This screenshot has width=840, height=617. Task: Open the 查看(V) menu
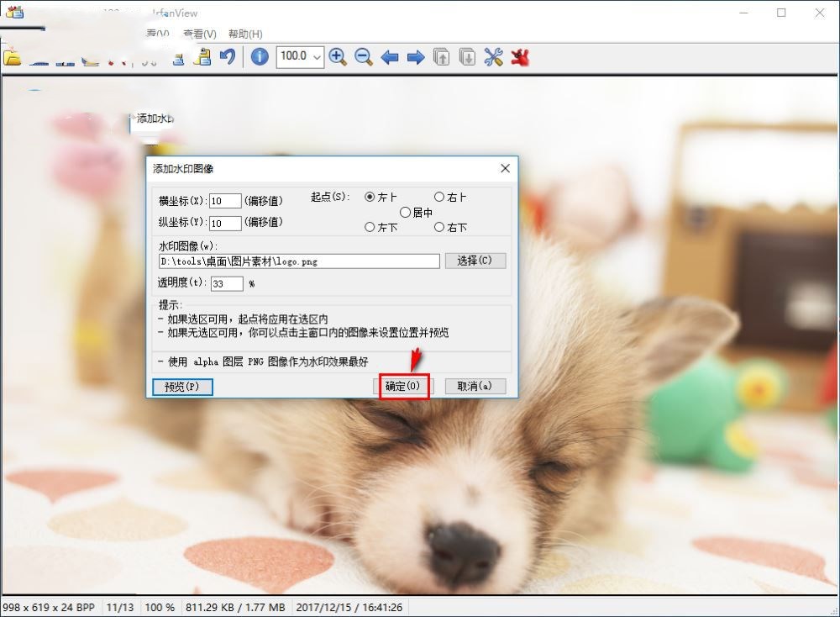(x=199, y=34)
